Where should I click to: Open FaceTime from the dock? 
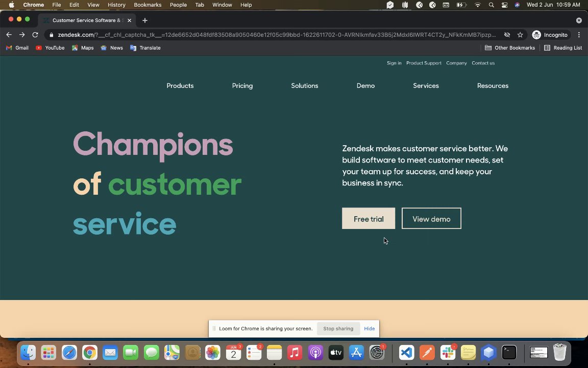click(x=131, y=353)
